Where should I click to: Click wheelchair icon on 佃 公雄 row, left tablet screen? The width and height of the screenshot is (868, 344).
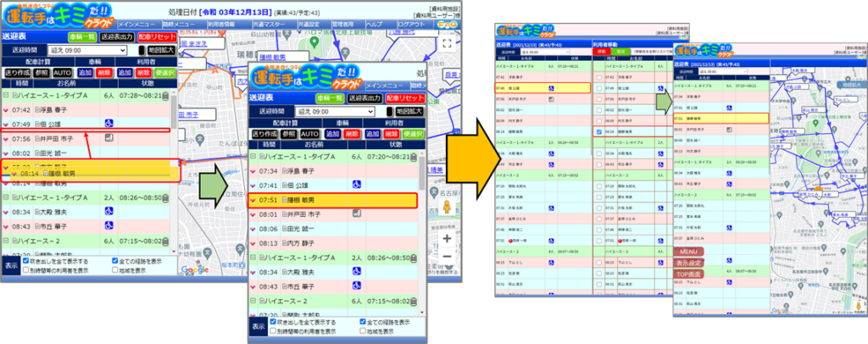551,88
